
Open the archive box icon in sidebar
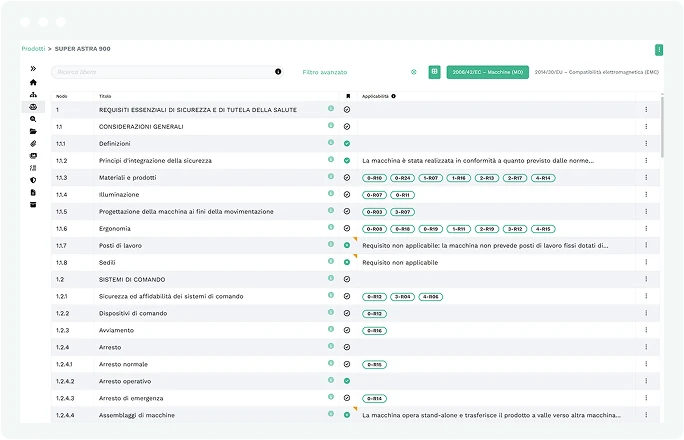coord(33,205)
